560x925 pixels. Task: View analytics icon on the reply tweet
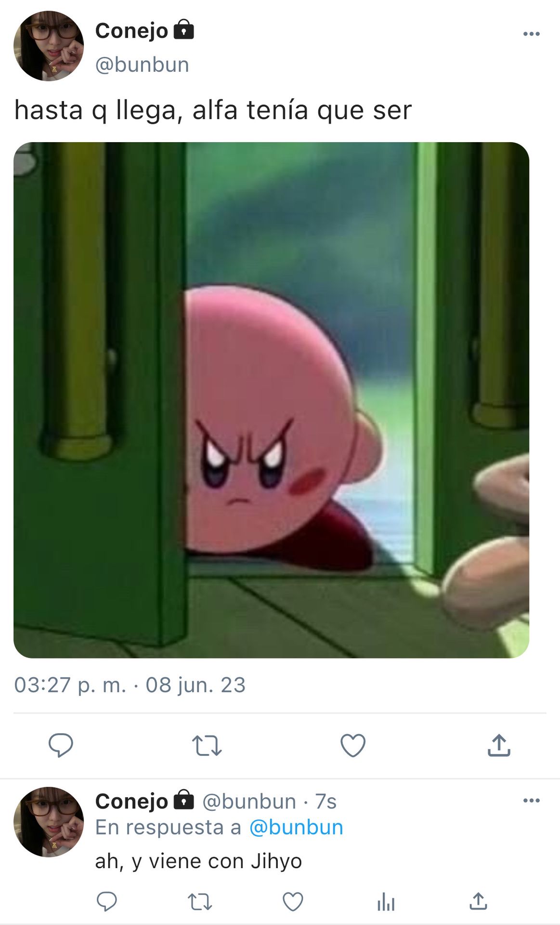pos(386,901)
